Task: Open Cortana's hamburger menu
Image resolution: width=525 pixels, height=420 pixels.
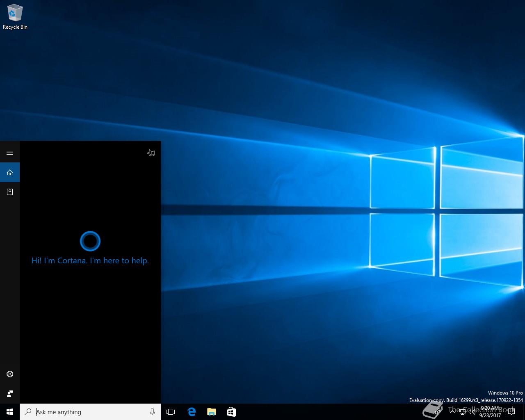Action: pyautogui.click(x=10, y=153)
